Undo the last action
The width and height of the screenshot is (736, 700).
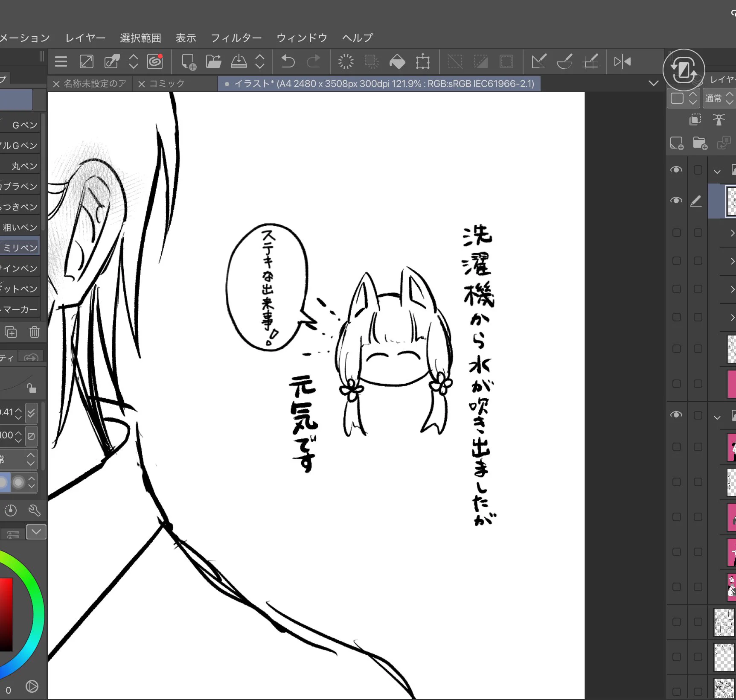pyautogui.click(x=288, y=62)
